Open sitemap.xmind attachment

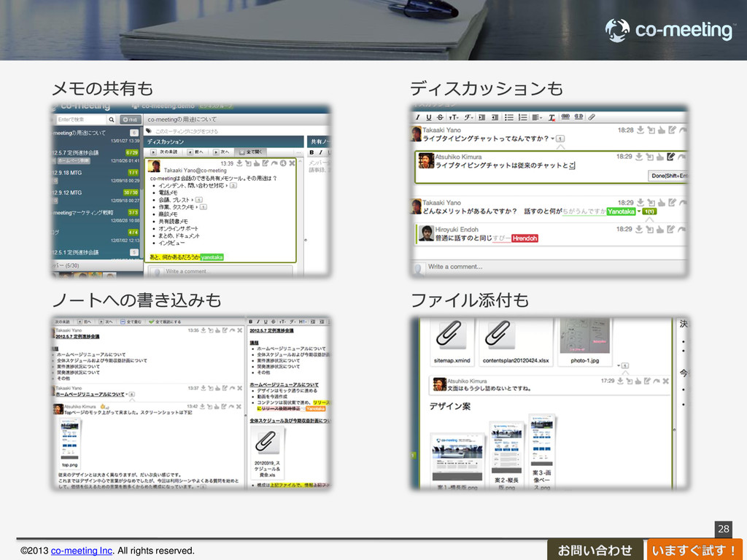point(452,341)
